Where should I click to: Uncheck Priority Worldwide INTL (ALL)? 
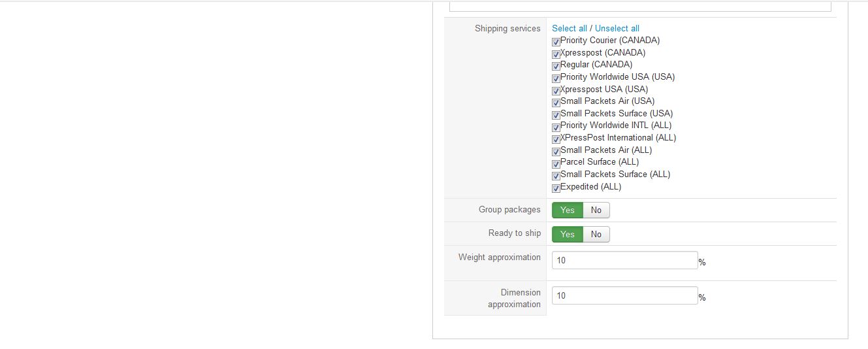point(556,127)
